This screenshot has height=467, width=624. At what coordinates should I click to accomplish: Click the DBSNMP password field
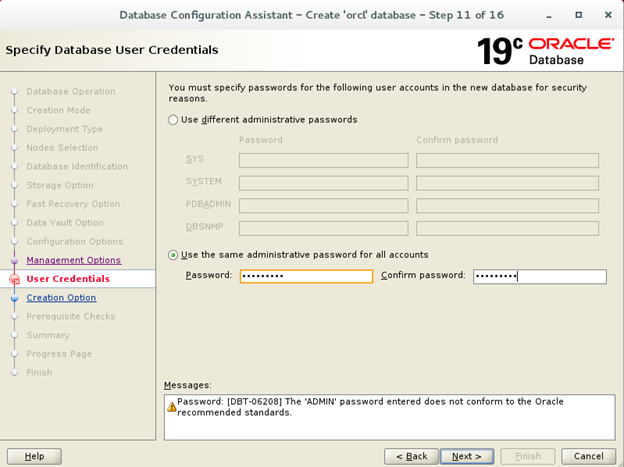point(324,229)
